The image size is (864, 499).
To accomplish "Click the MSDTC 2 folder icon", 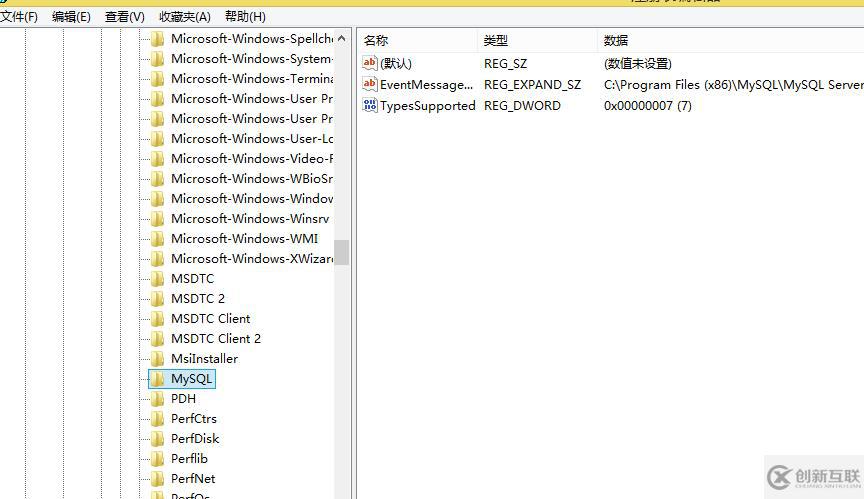I will click(158, 299).
